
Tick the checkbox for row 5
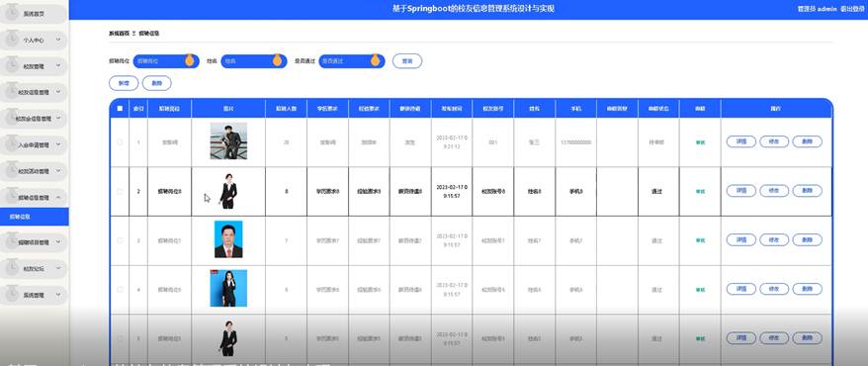pyautogui.click(x=120, y=338)
